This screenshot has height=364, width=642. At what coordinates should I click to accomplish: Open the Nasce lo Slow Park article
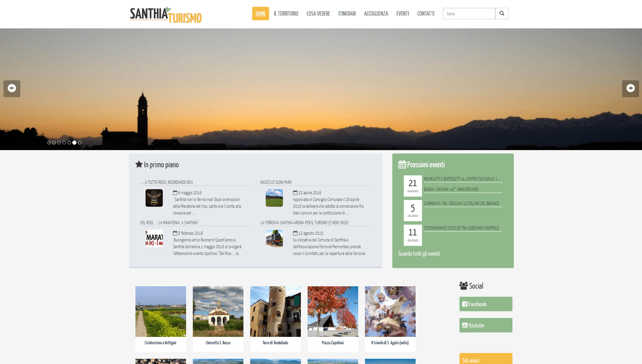(x=276, y=182)
